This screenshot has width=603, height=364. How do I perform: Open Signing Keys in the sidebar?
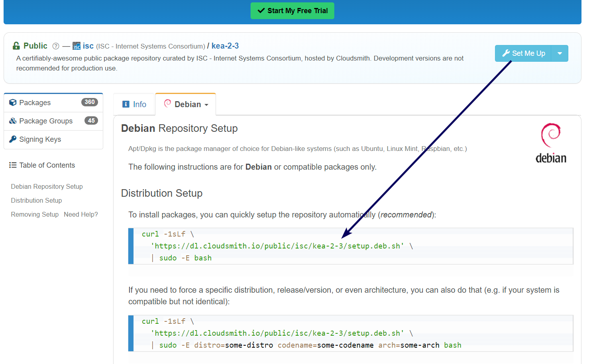53,139
